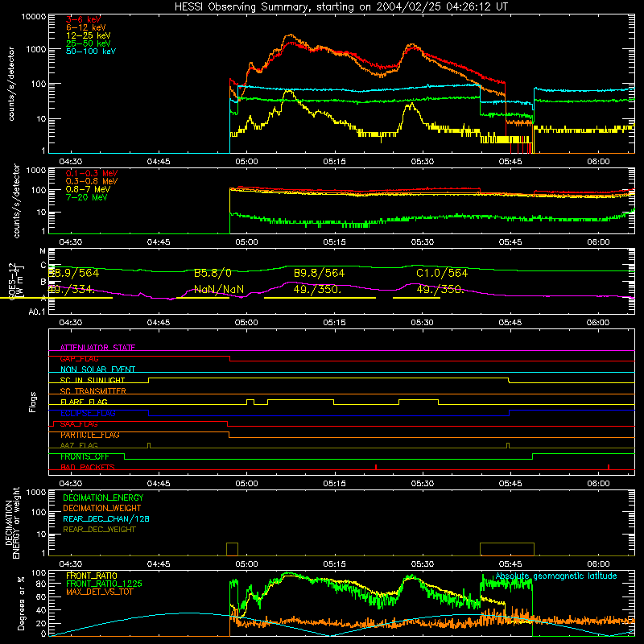The height and width of the screenshot is (644, 644).
Task: Click the MAX_DET_VS_TOT legend label
Action: pyautogui.click(x=100, y=592)
